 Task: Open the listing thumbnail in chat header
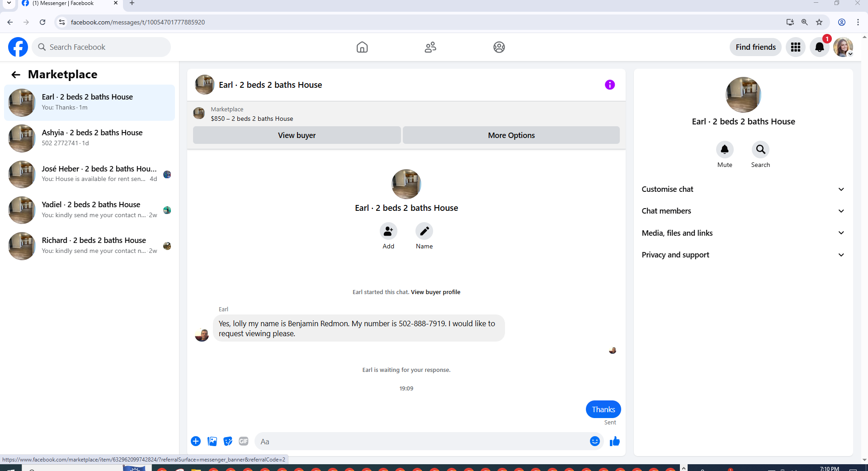coord(205,85)
